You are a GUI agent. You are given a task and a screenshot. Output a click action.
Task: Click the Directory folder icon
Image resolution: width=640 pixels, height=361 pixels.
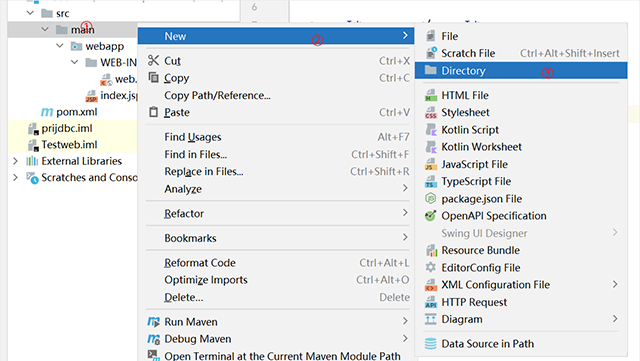[431, 70]
